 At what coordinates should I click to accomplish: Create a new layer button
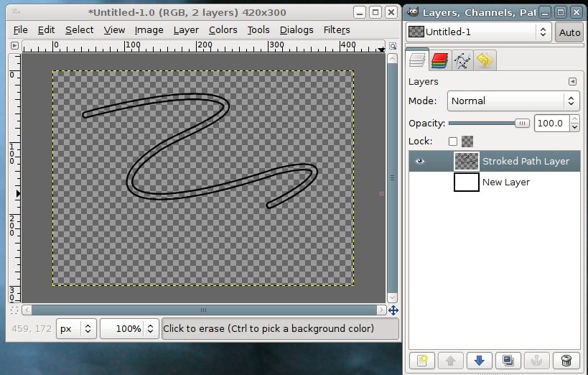coord(422,361)
